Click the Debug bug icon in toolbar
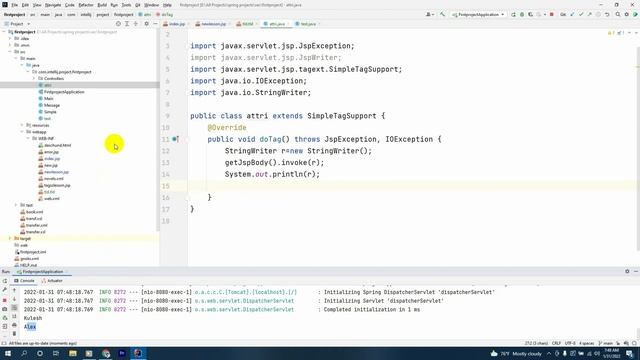This screenshot has height=360, width=640. (522, 15)
